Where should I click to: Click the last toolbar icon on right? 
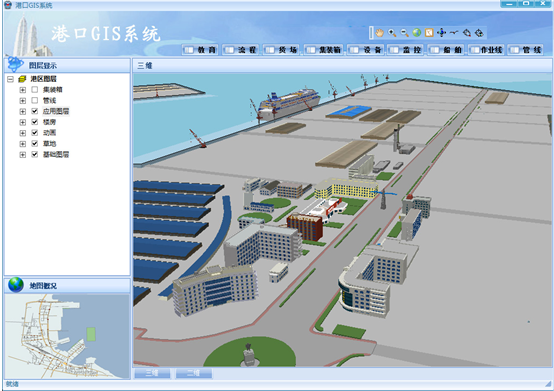pyautogui.click(x=479, y=33)
